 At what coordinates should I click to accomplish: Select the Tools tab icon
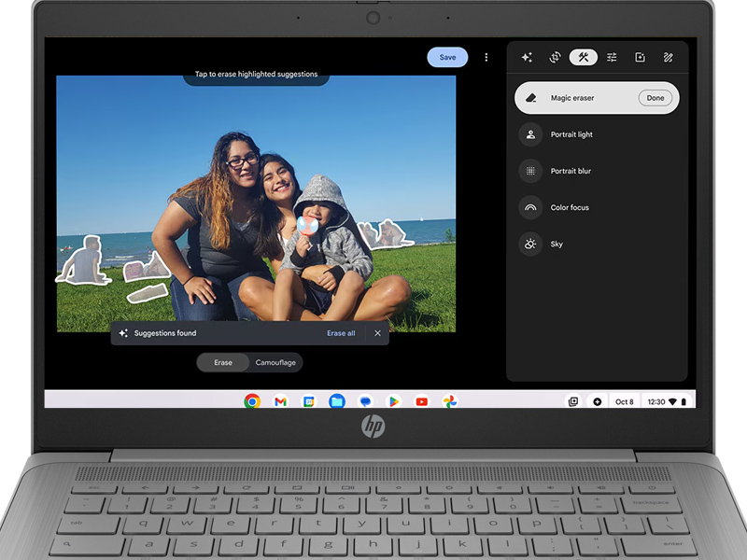583,58
